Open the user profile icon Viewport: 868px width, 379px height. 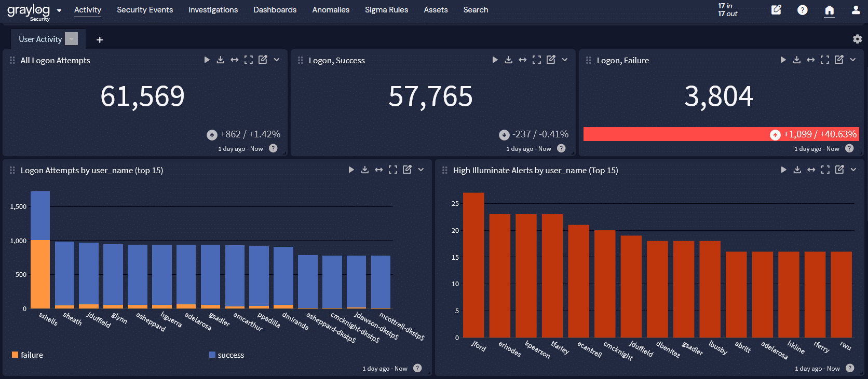(x=856, y=10)
